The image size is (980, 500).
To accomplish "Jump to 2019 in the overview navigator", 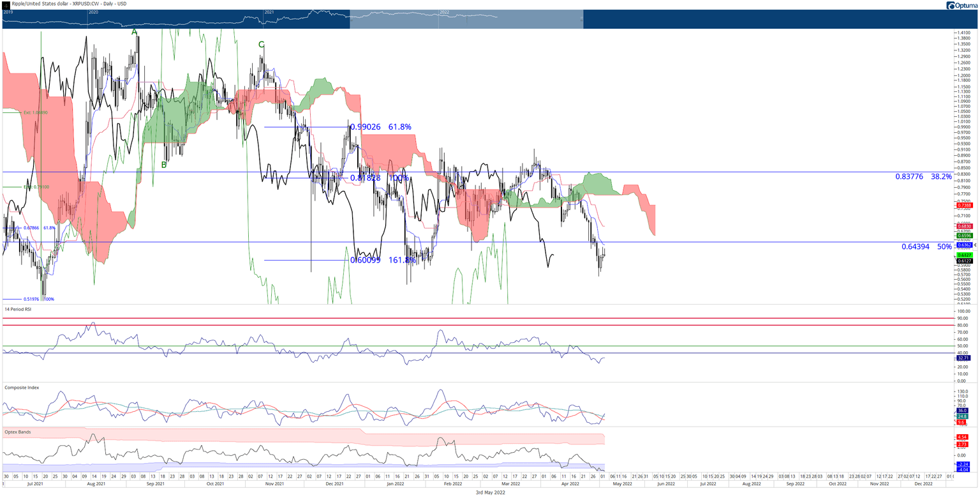I will coord(8,12).
